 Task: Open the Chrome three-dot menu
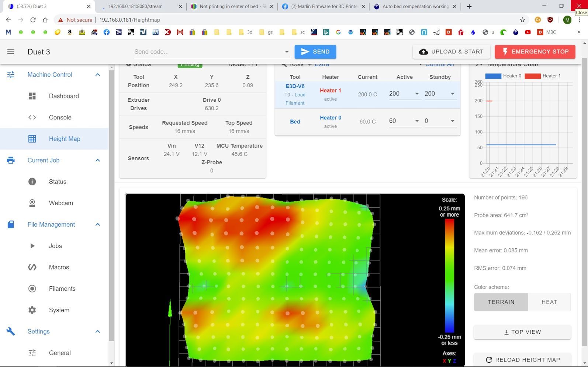pos(580,20)
